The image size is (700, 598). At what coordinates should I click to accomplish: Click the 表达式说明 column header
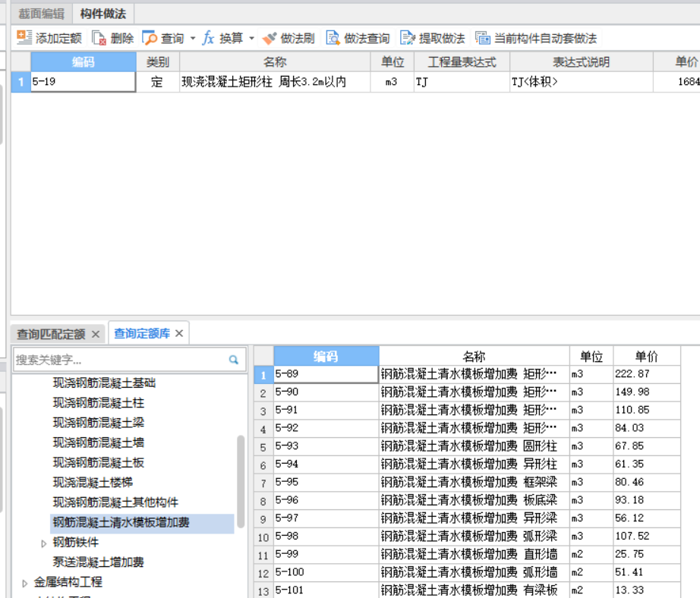pos(582,61)
